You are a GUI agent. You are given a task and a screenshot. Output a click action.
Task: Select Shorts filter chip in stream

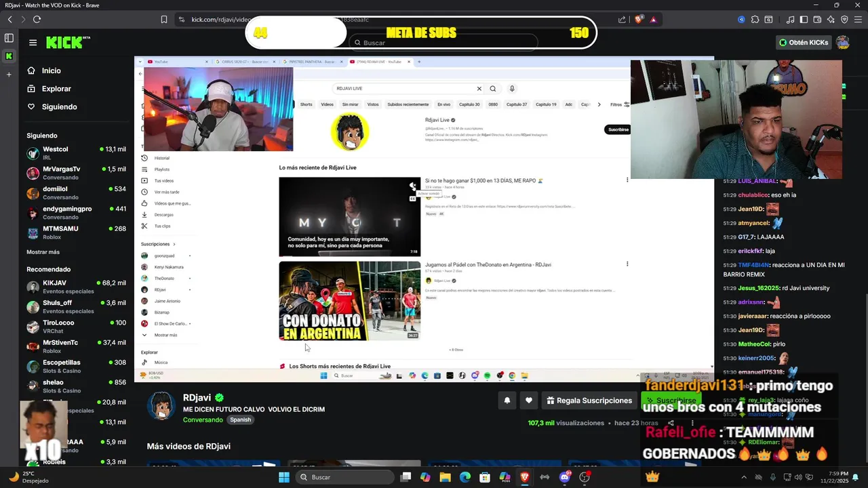306,104
